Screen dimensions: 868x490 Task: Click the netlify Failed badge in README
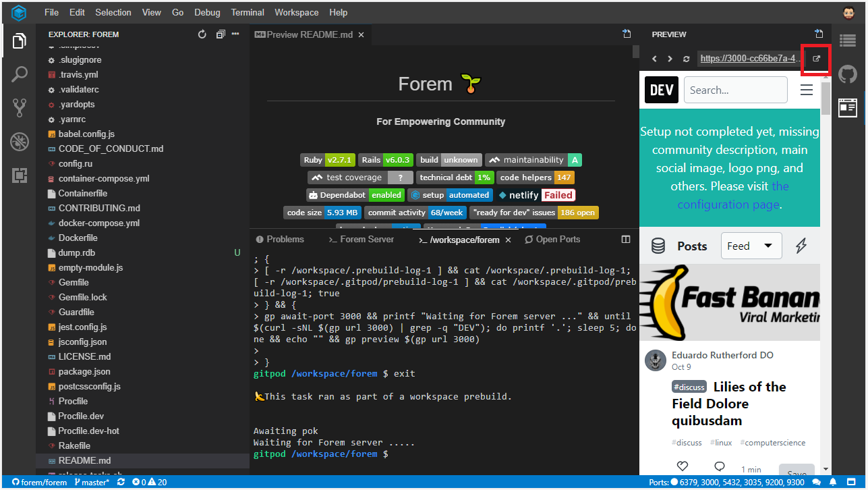point(537,195)
